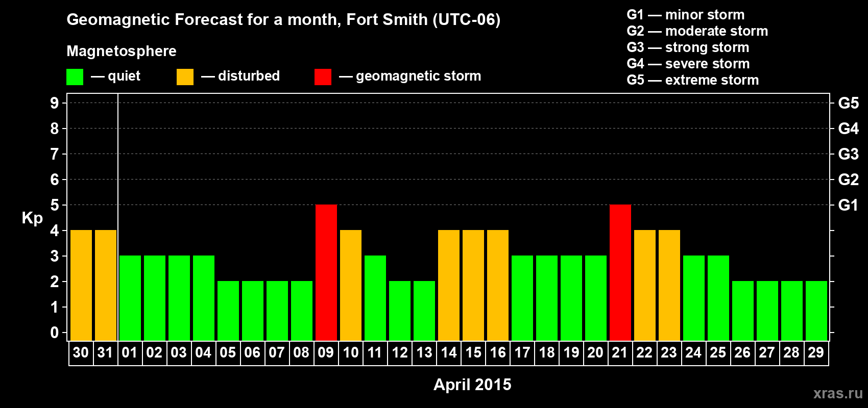Click the '21' date label
This screenshot has width=868, height=408.
click(x=620, y=353)
